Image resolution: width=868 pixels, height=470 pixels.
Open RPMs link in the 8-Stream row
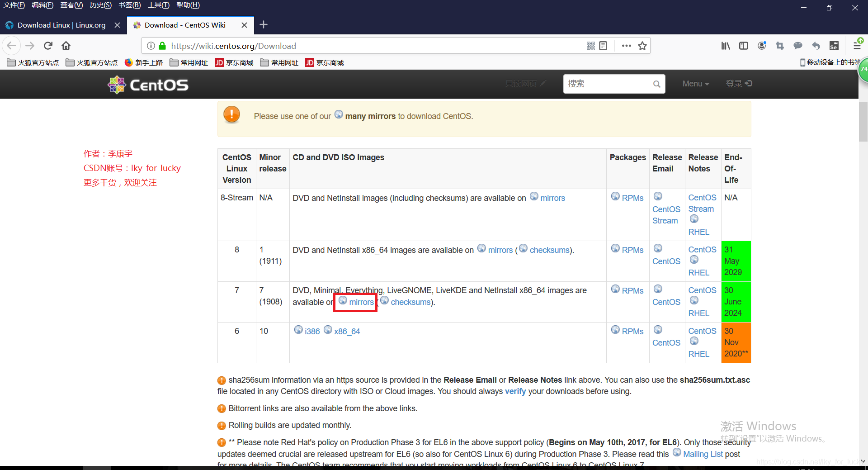point(632,198)
